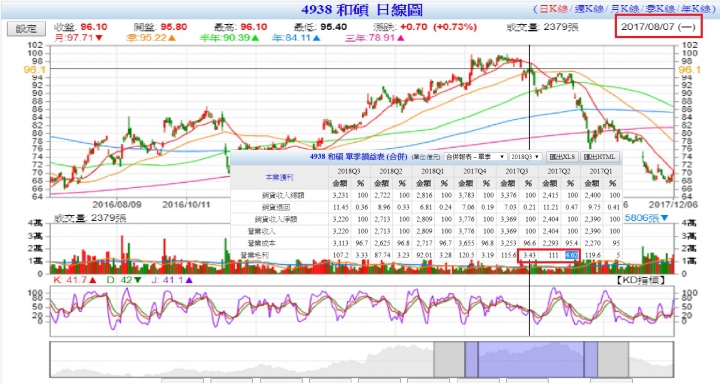
Task: Open the 合併報表–單季 report type dropdown
Action: tap(475, 157)
